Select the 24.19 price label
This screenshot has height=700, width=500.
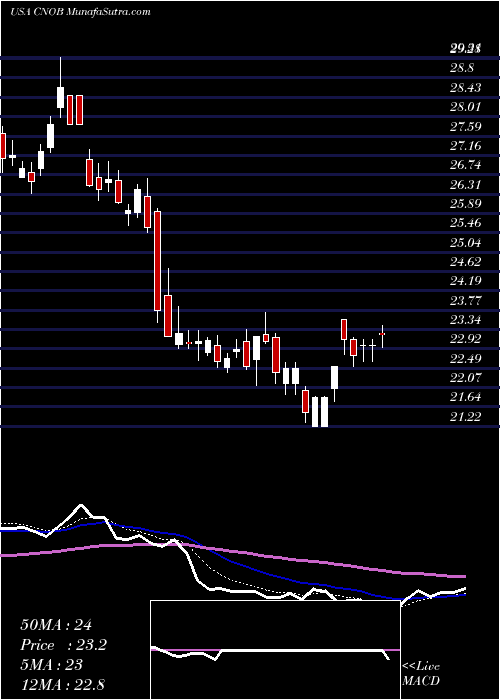466,281
